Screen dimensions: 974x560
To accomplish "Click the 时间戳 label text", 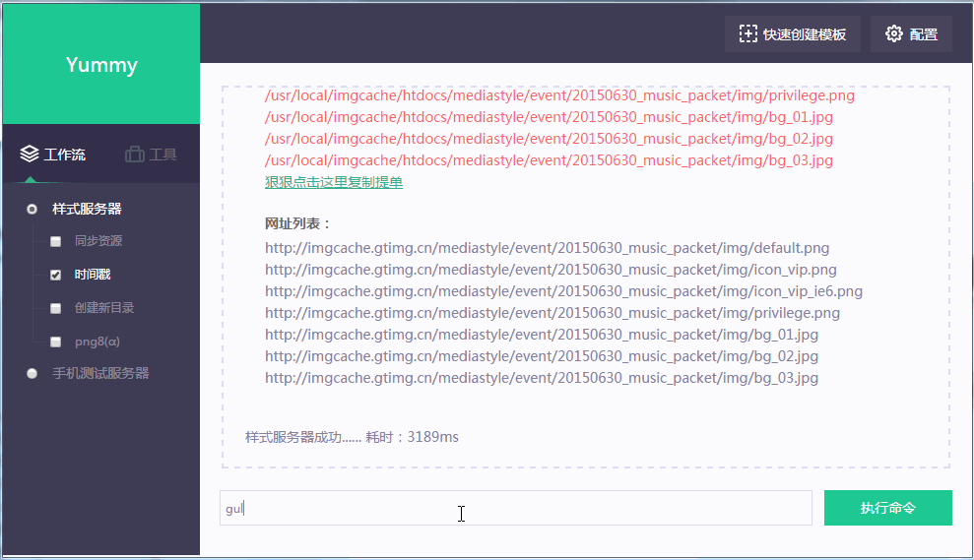I will [93, 274].
